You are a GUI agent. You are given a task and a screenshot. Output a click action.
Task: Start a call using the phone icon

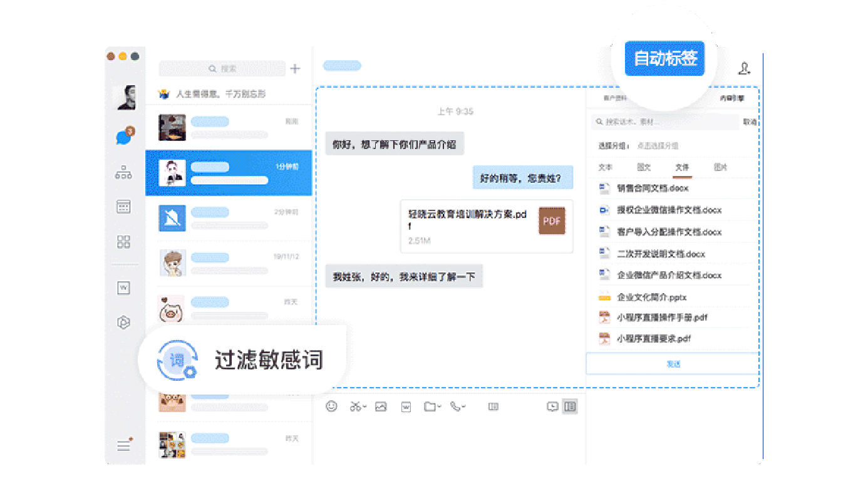click(454, 406)
